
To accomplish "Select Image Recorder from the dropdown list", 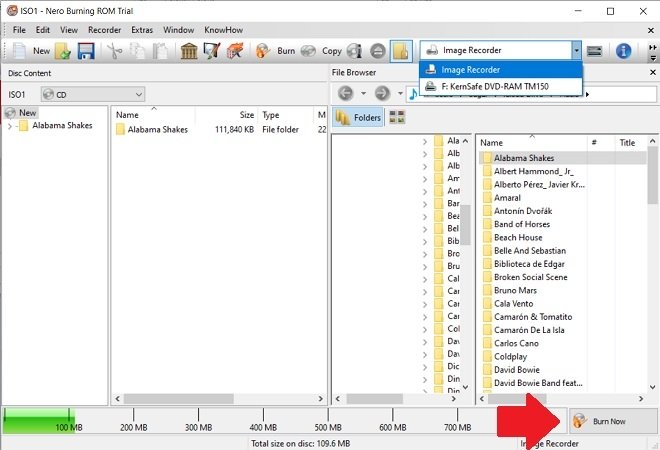I will [501, 70].
